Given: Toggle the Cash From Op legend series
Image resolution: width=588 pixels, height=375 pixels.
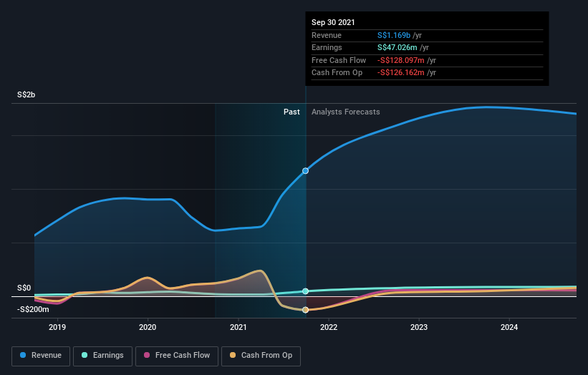Looking at the screenshot, I should coord(261,356).
